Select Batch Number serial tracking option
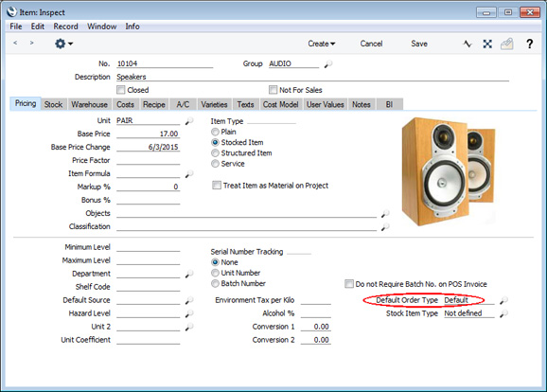The image size is (547, 392). 215,283
